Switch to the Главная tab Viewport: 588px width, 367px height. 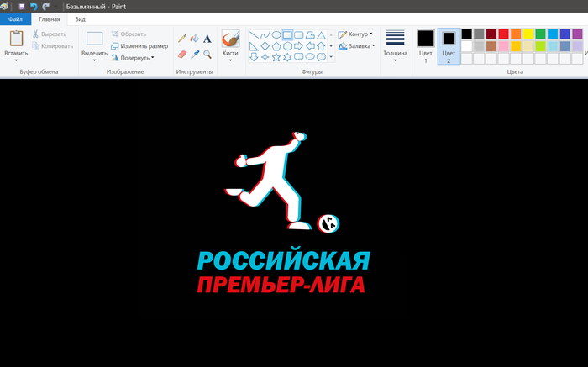point(49,19)
